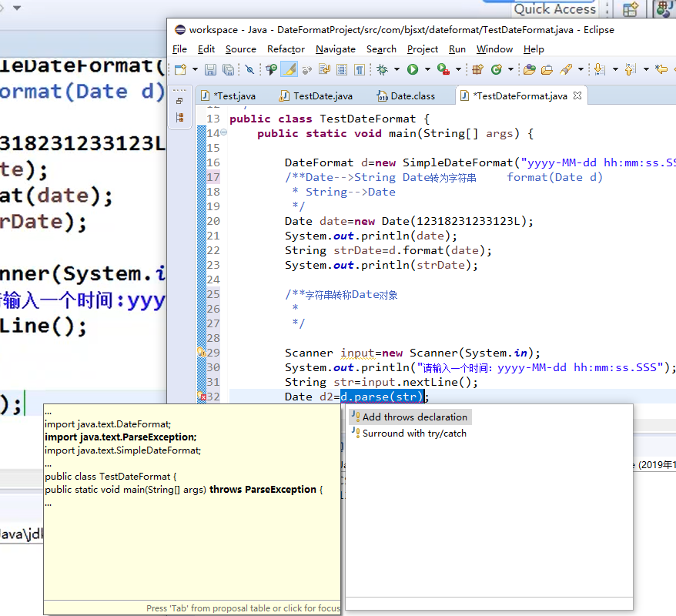Screen dimensions: 676x616
Task: Click the Quick Access search field
Action: pos(555,9)
